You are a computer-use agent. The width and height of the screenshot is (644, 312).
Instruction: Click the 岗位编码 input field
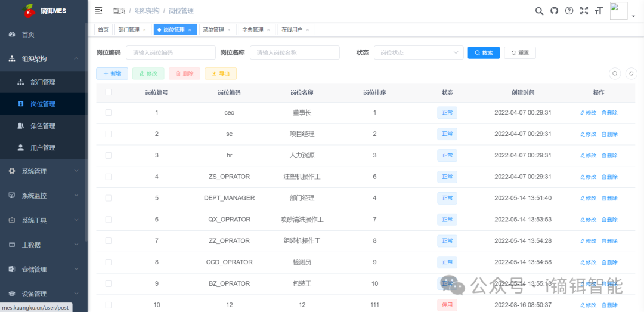(171, 52)
